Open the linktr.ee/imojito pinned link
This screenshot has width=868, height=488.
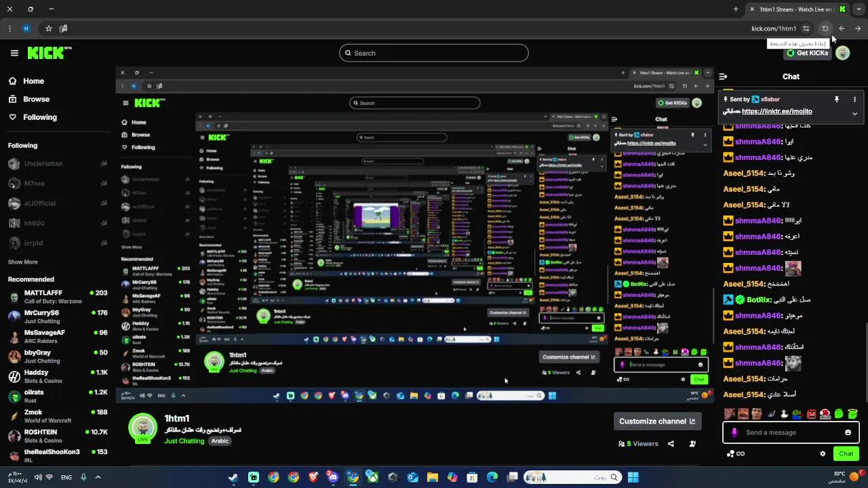(x=776, y=111)
